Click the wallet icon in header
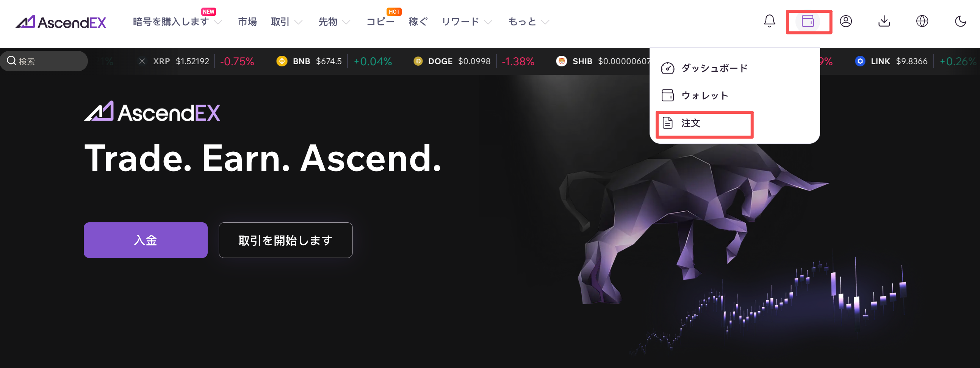Image resolution: width=980 pixels, height=368 pixels. pos(808,21)
